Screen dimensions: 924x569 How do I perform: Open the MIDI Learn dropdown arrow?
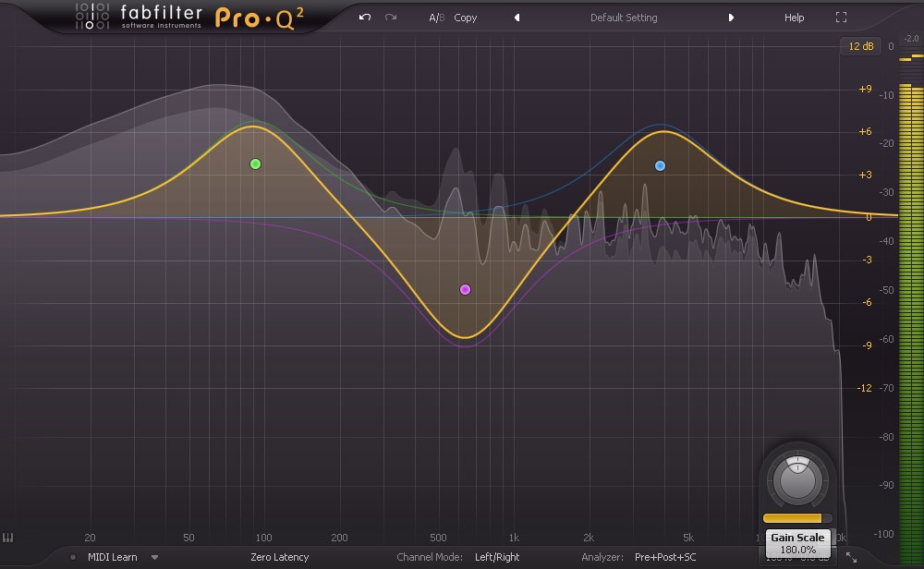point(154,557)
